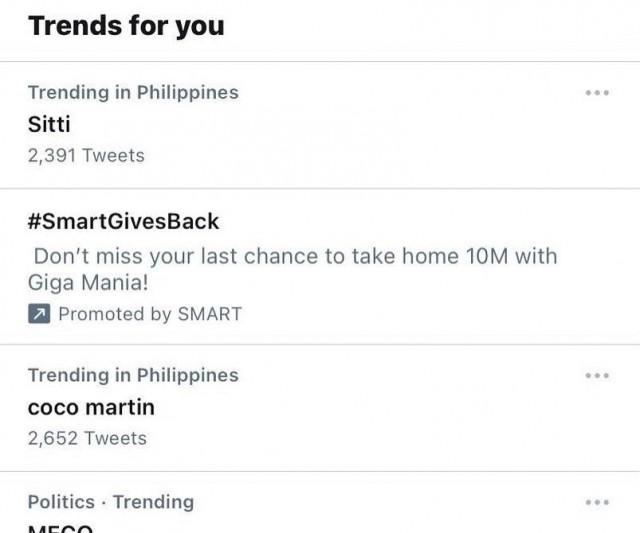Open the #SmartGivesBack hashtag
The height and width of the screenshot is (533, 640).
123,222
